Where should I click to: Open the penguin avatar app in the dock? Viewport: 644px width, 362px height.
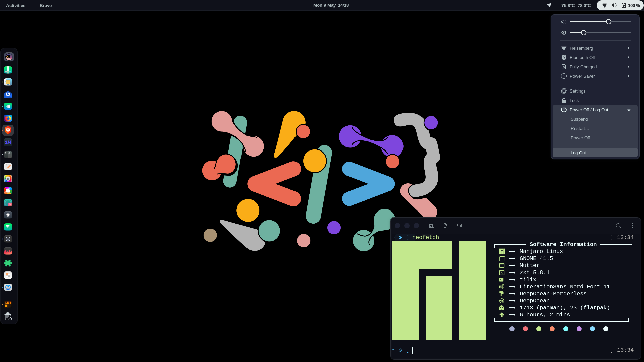click(x=9, y=57)
